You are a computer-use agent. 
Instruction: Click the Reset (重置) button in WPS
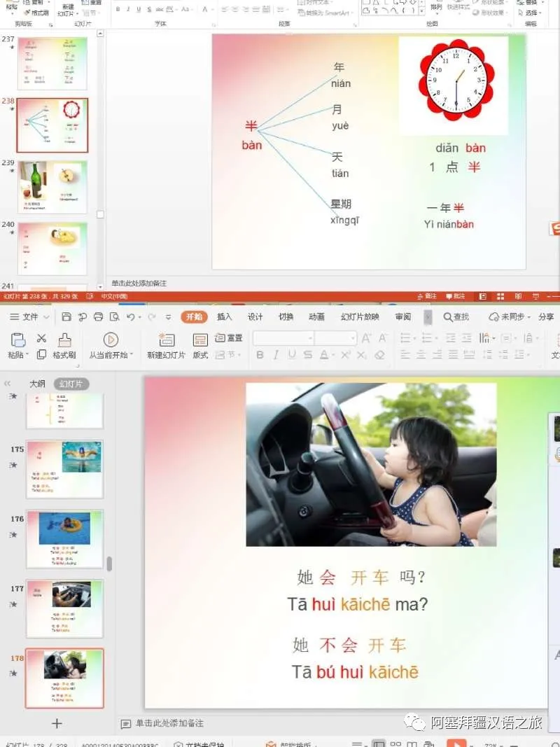pyautogui.click(x=229, y=337)
